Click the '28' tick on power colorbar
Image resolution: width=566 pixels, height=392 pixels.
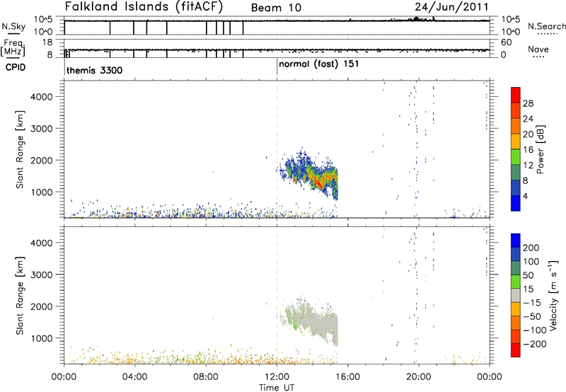pos(528,103)
